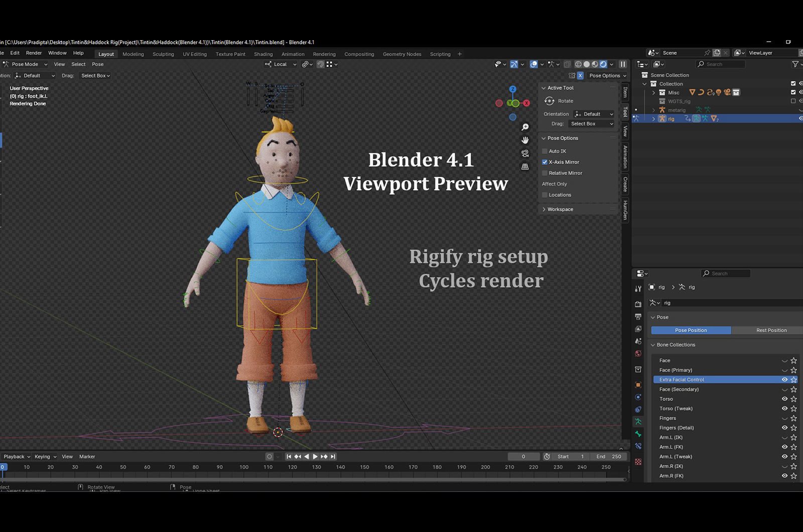Open the Bone Constraints properties tab
803x532 pixels.
point(638,446)
